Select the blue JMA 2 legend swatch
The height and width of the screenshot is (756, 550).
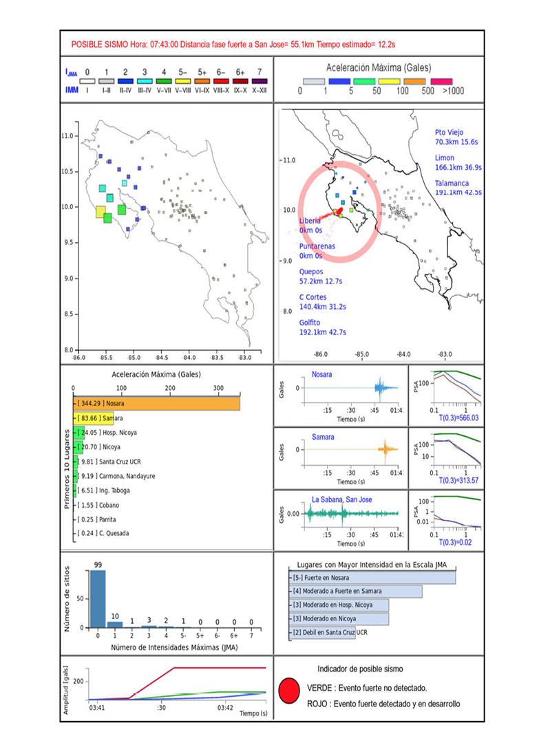pos(125,81)
